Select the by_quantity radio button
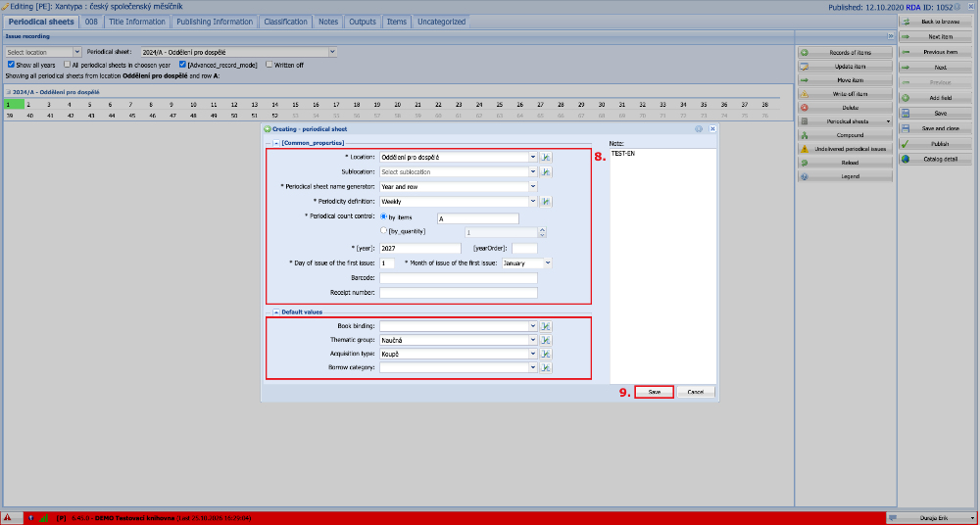The image size is (980, 525). tap(384, 230)
